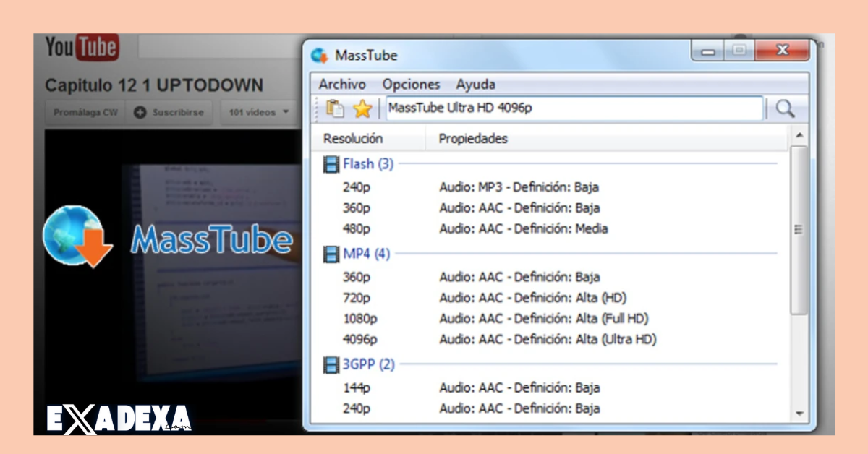
Task: Click the YouTube logo
Action: [x=82, y=48]
